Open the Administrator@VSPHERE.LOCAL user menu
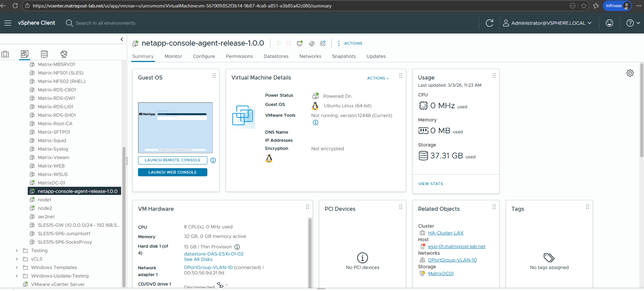This screenshot has height=291, width=644. 547,23
